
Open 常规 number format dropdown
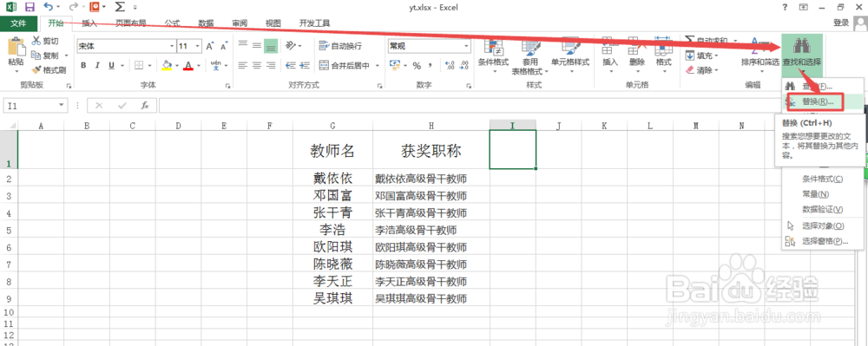coord(467,46)
